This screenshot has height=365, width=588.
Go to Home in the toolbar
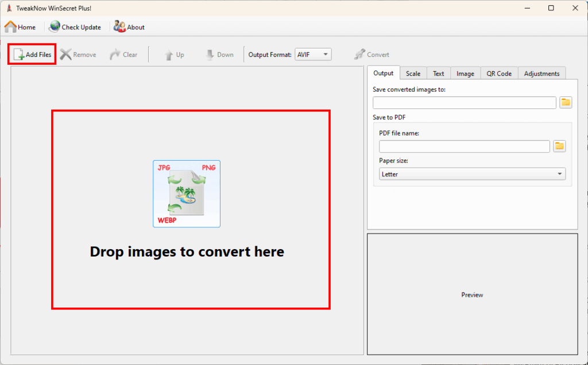point(20,27)
